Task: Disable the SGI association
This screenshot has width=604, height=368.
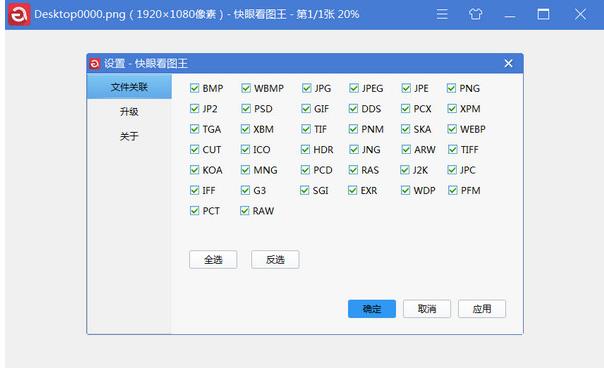Action: pyautogui.click(x=305, y=190)
